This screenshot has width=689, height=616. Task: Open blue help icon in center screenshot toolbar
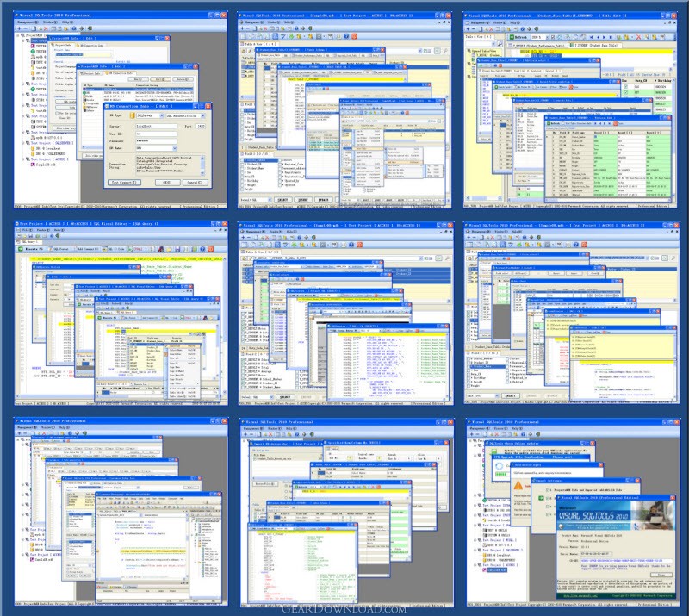351,245
